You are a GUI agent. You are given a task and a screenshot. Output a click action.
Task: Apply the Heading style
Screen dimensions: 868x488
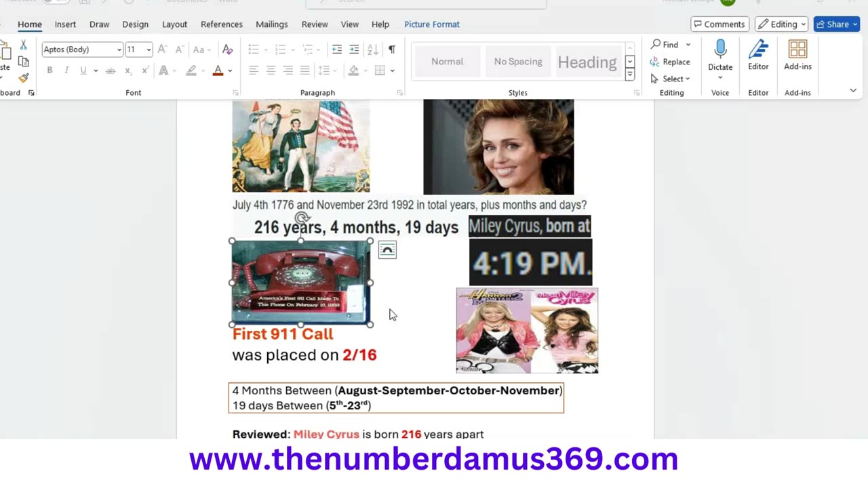tap(587, 62)
